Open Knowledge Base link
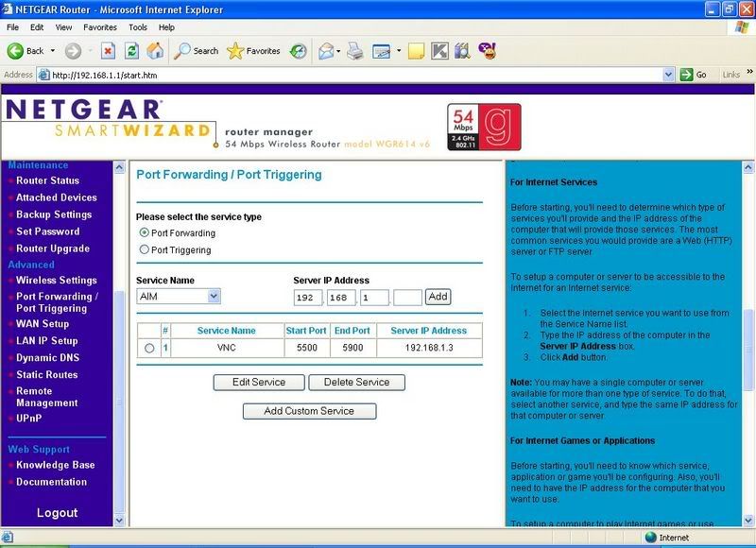Screen dimensions: 756x548 (56, 465)
